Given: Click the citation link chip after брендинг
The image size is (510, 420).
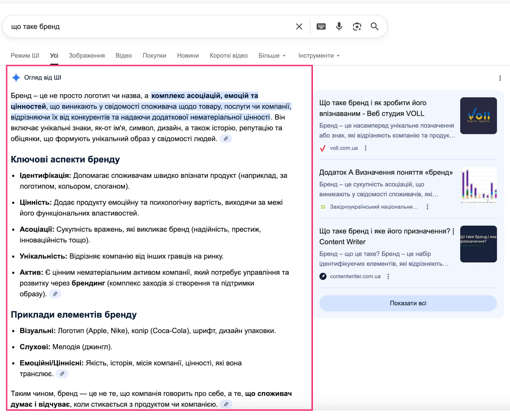Looking at the screenshot, I should click(x=55, y=294).
